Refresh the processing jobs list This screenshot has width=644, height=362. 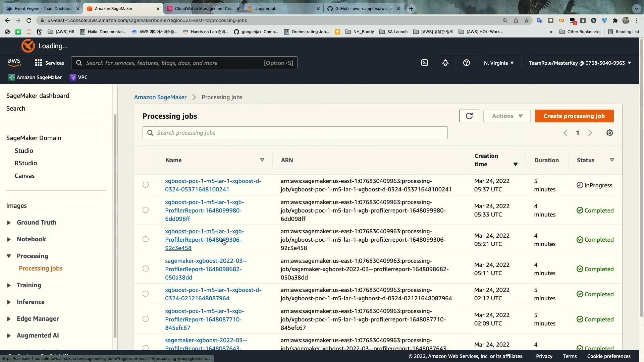469,116
